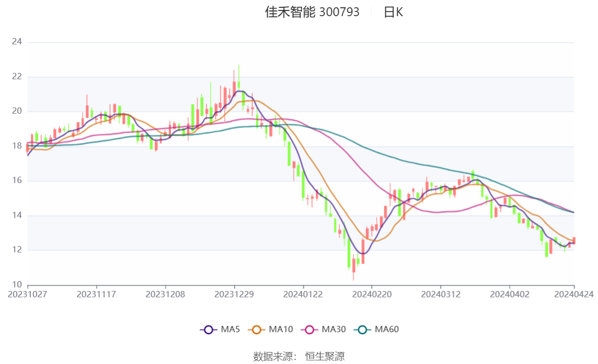The width and height of the screenshot is (598, 364).
Task: Click the 24 price axis label
Action: [x=17, y=42]
